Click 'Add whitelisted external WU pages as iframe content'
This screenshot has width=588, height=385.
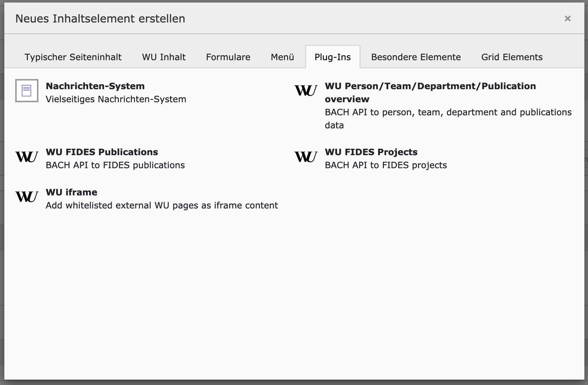pyautogui.click(x=162, y=205)
